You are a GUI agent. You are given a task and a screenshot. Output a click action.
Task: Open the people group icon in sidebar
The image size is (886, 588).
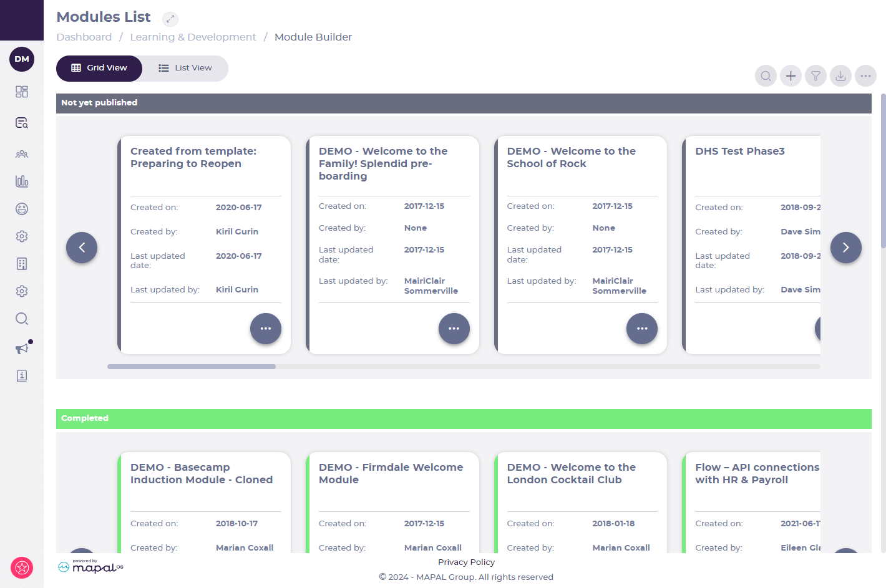tap(22, 154)
